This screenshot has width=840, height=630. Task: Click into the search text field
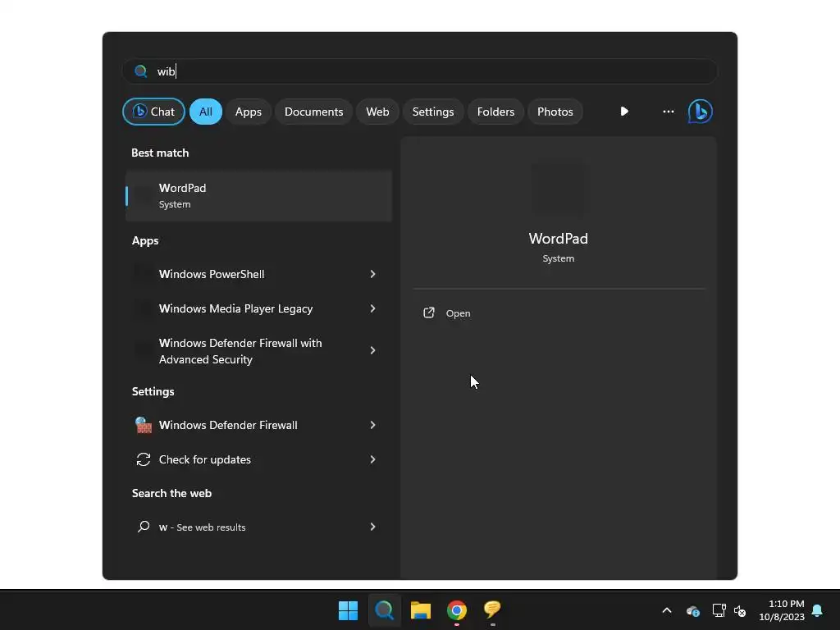coord(419,71)
